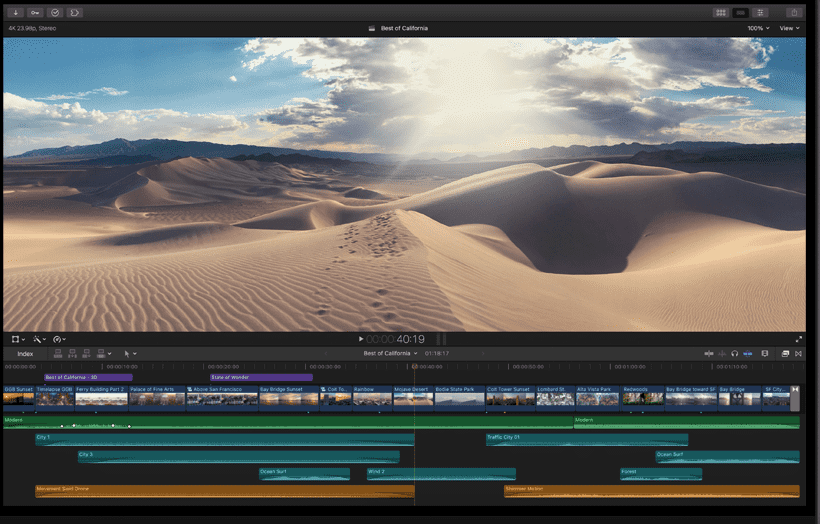Show the browser grid icon

720,13
